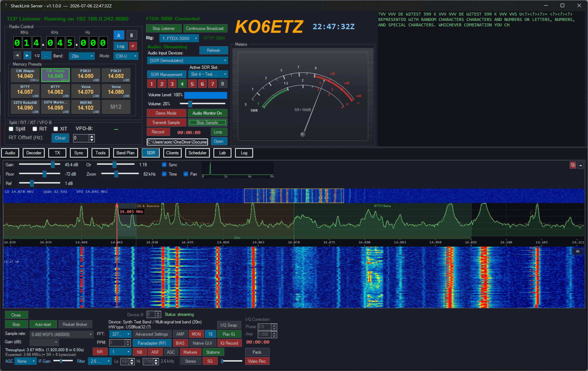The width and height of the screenshot is (588, 371).
Task: Open SDR Management
Action: pyautogui.click(x=166, y=74)
